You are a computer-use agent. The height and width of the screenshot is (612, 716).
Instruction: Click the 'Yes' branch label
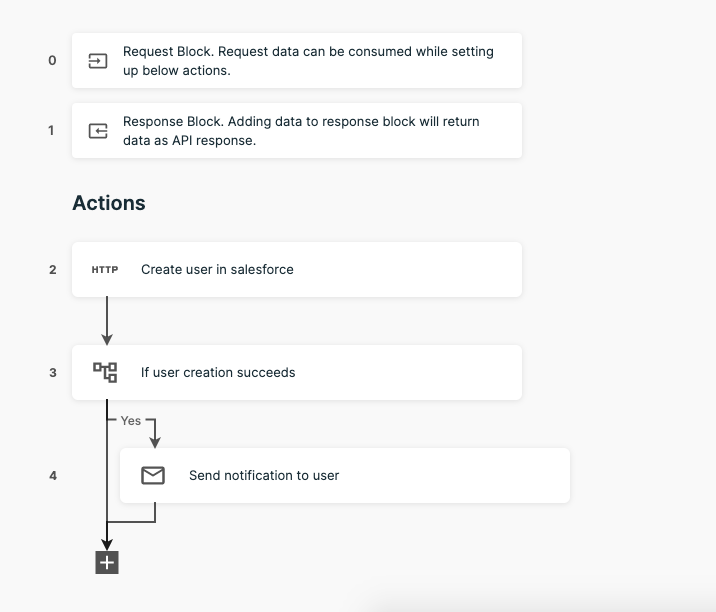(x=131, y=421)
